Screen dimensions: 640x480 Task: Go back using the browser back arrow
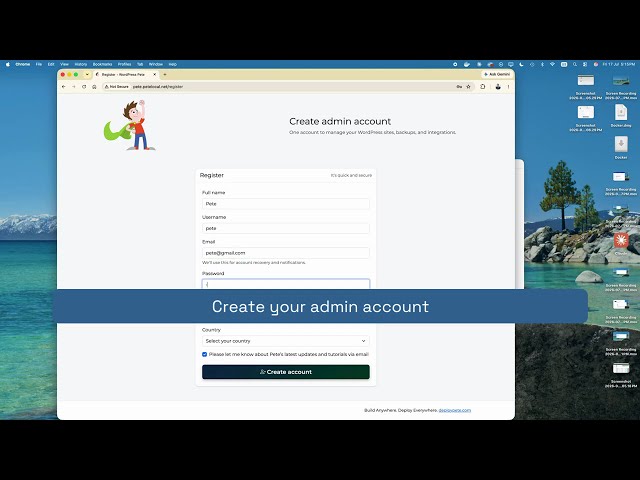point(64,87)
